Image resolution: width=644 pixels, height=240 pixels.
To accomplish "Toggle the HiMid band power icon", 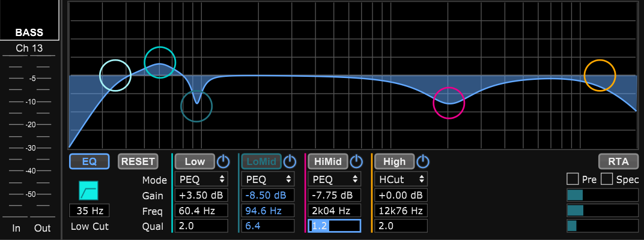I will click(x=356, y=161).
